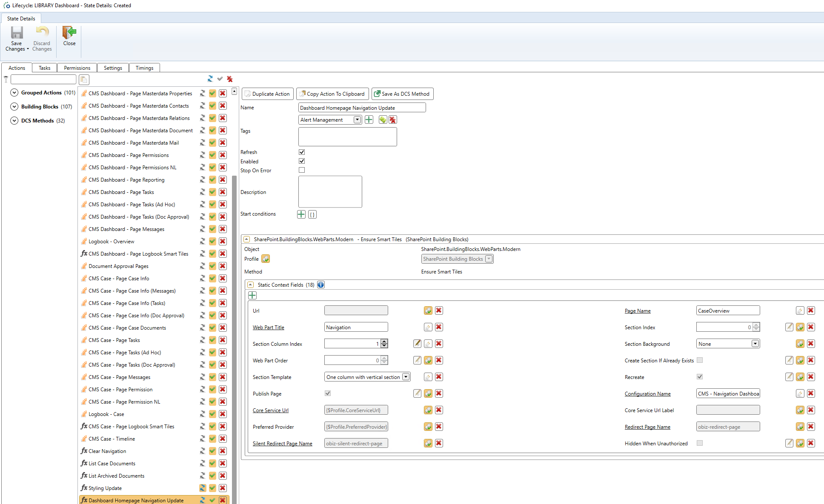Screen dimensions: 824x504
Task: Click the Profile edit icon
Action: 266,259
